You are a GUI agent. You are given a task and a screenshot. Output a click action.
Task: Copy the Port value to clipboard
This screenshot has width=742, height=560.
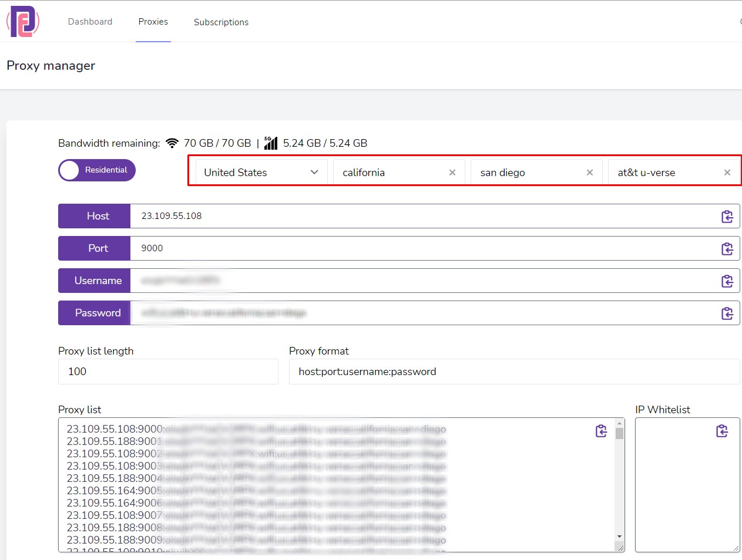click(x=727, y=248)
